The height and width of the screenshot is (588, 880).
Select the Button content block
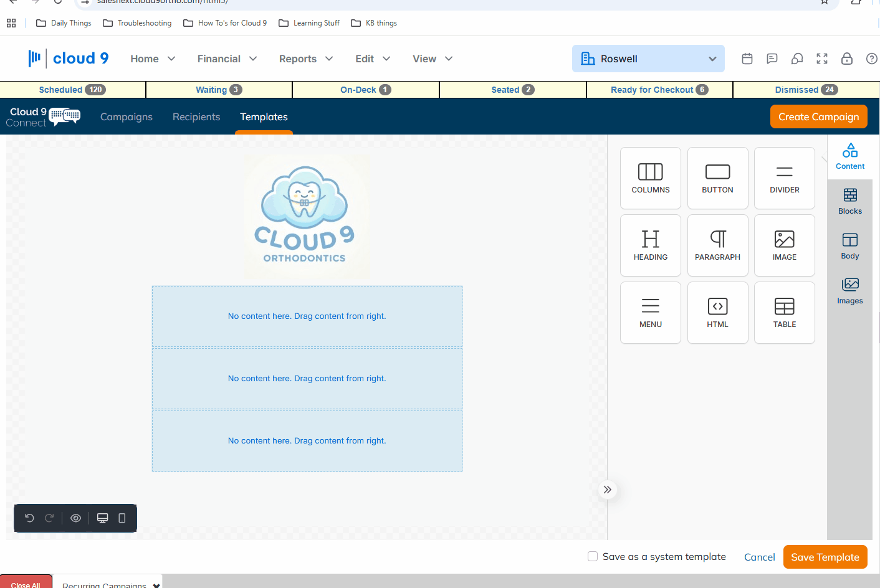click(717, 178)
